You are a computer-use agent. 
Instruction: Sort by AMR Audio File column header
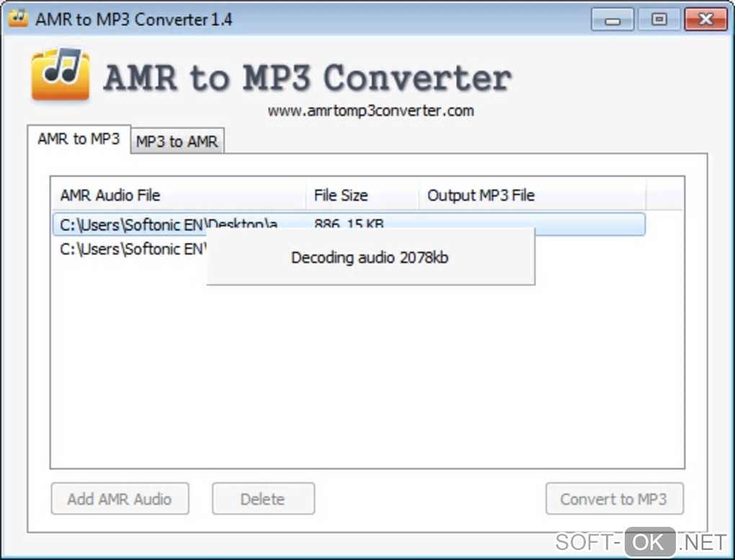point(179,195)
